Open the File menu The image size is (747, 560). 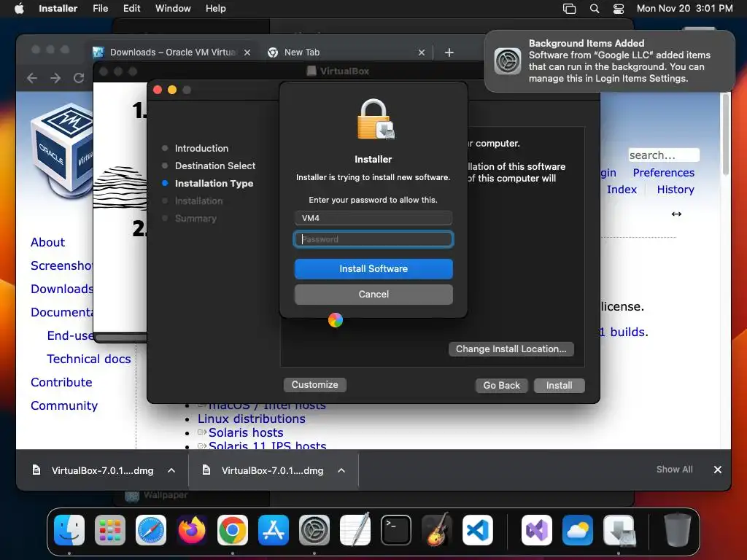click(100, 8)
